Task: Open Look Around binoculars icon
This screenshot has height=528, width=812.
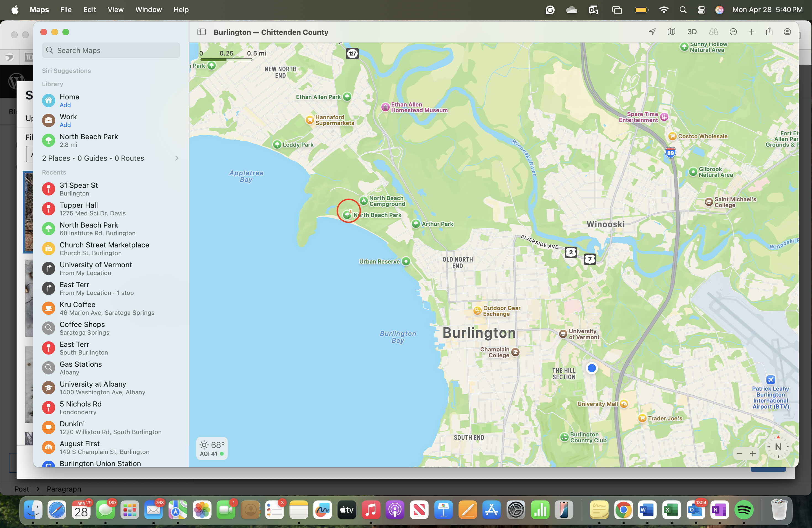Action: pos(713,32)
